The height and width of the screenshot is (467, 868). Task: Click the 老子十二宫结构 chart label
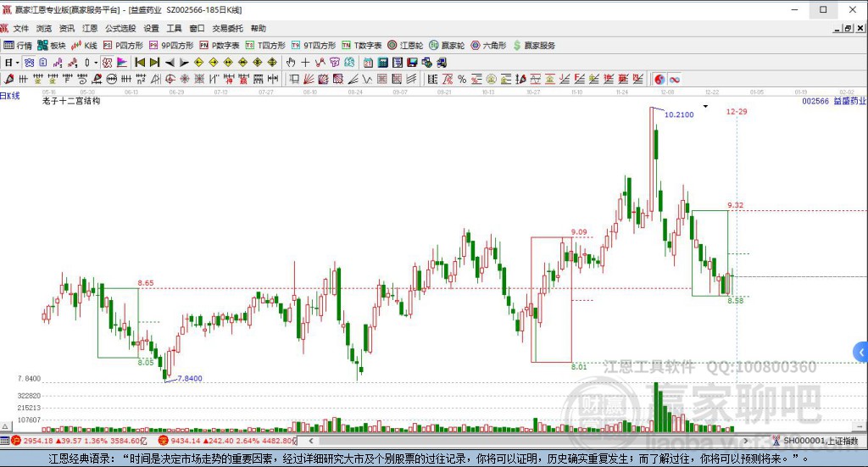tap(71, 101)
